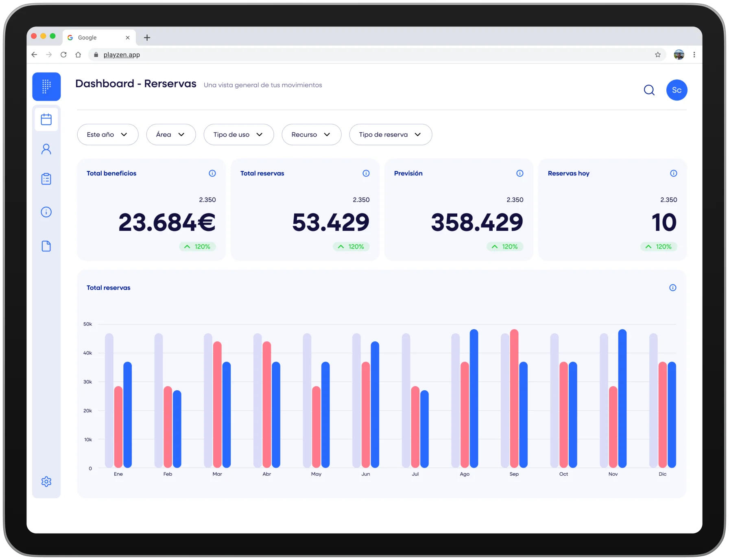Image resolution: width=729 pixels, height=560 pixels.
Task: Open the Tipo de reserva dropdown
Action: 391,135
